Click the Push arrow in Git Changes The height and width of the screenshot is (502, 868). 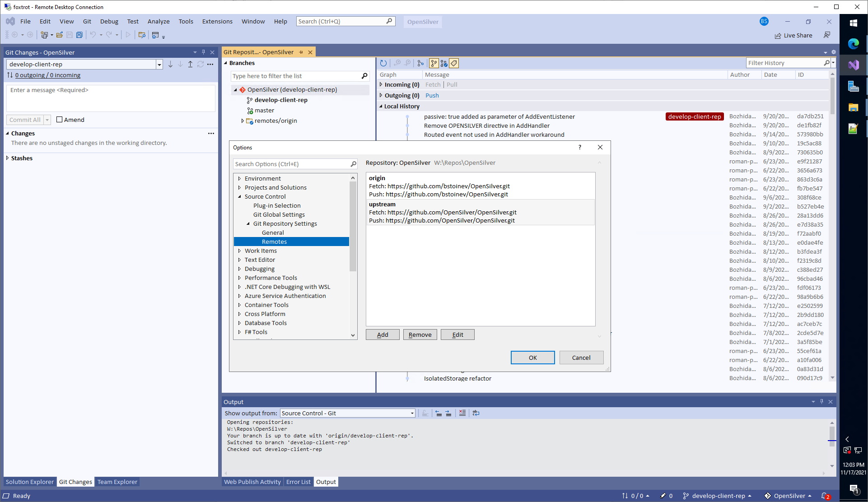click(x=190, y=64)
